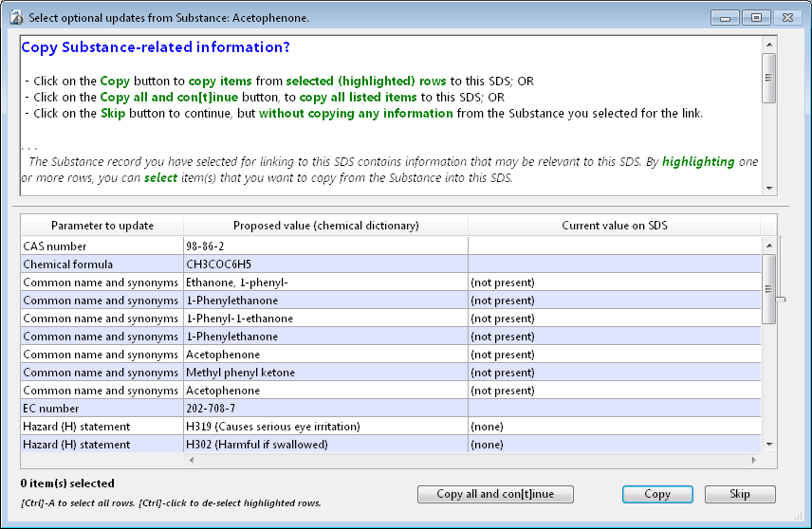
Task: Click (none) beside H302 statement
Action: point(614,444)
